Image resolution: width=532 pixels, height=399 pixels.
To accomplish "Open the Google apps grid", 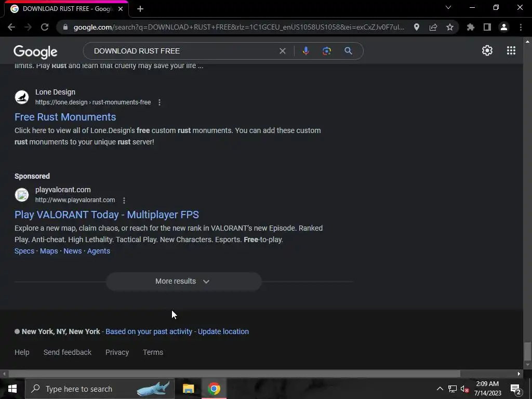I will (x=511, y=50).
